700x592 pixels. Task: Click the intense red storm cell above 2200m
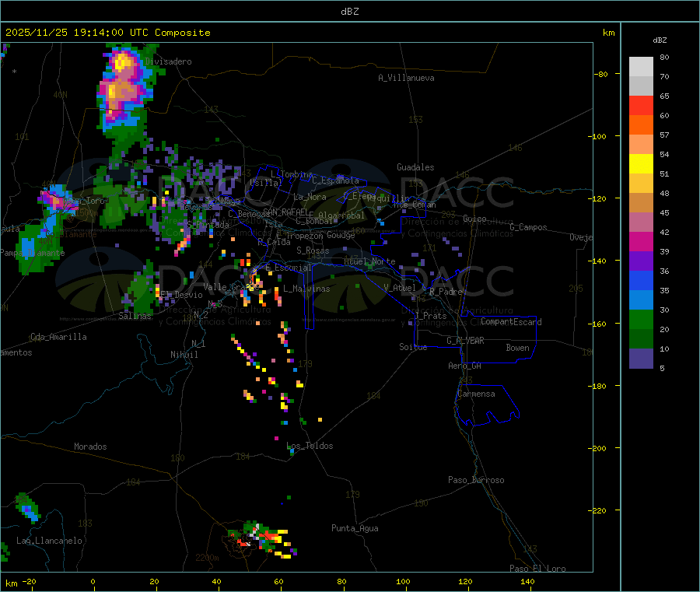click(x=261, y=538)
